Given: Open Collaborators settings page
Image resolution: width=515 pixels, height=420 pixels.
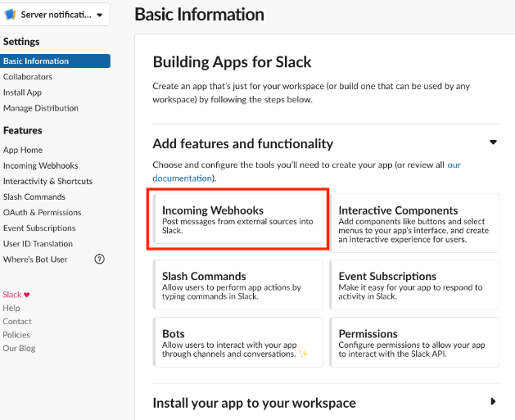Looking at the screenshot, I should [x=28, y=77].
